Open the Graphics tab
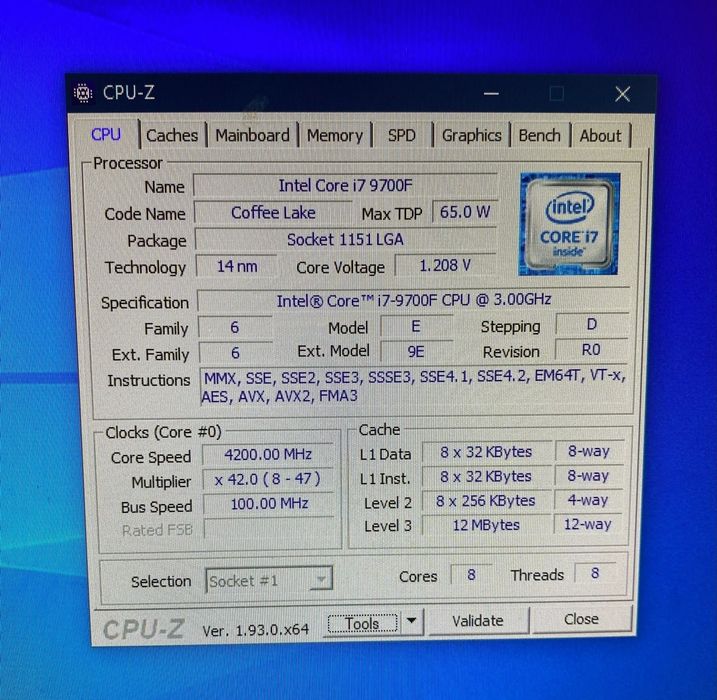Image resolution: width=717 pixels, height=700 pixels. 471,136
